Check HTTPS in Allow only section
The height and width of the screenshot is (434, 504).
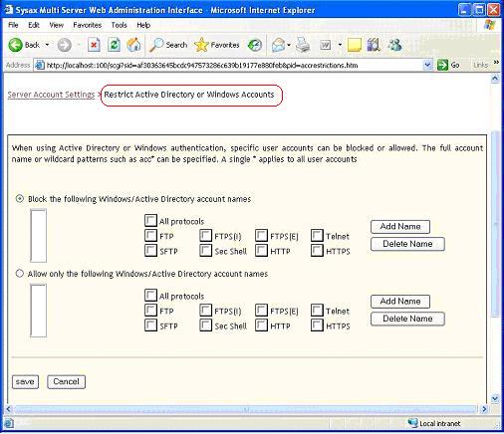(317, 325)
